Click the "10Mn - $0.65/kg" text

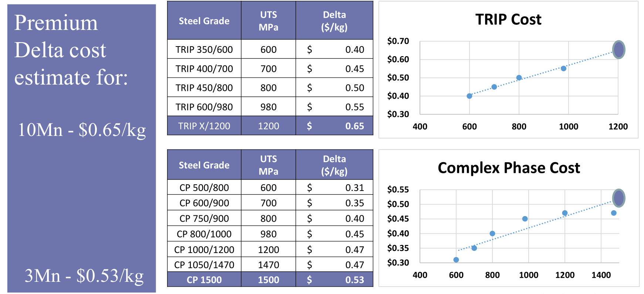[82, 130]
